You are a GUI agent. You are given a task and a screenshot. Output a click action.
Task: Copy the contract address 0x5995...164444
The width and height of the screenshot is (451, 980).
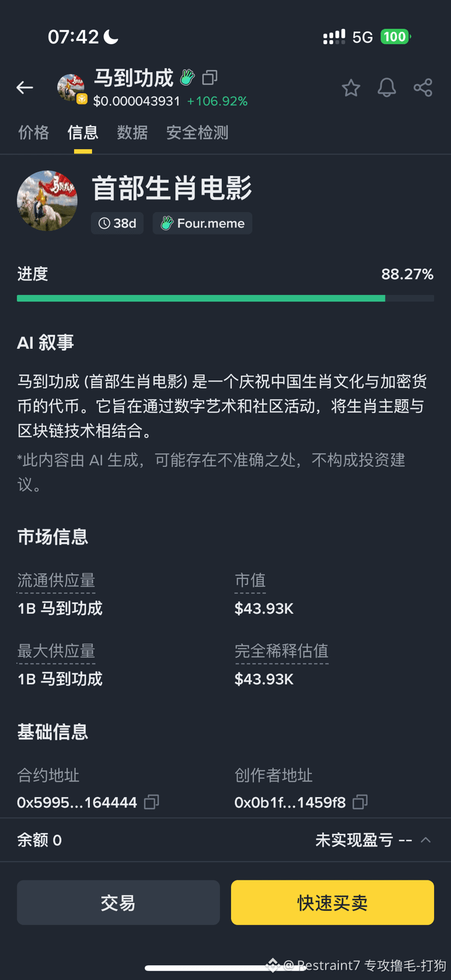151,802
